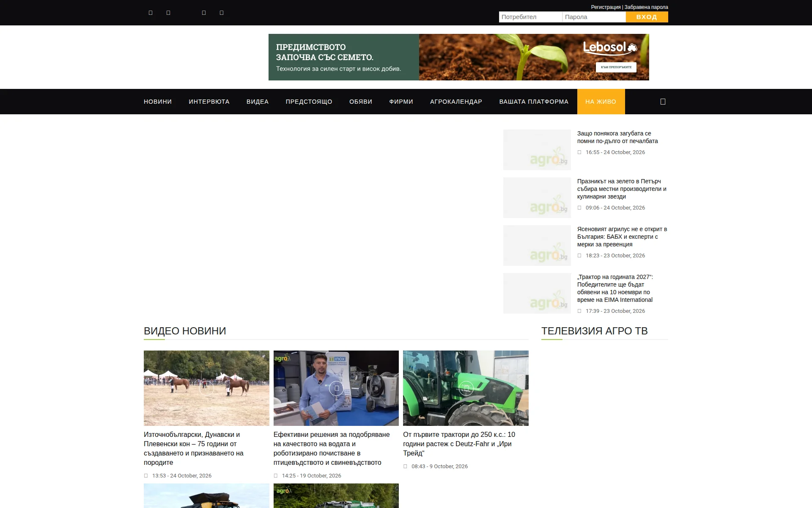Click the ТЕЛЕВИЗИЯ АГРО ТВ heading
This screenshot has height=508, width=812.
coord(595,331)
